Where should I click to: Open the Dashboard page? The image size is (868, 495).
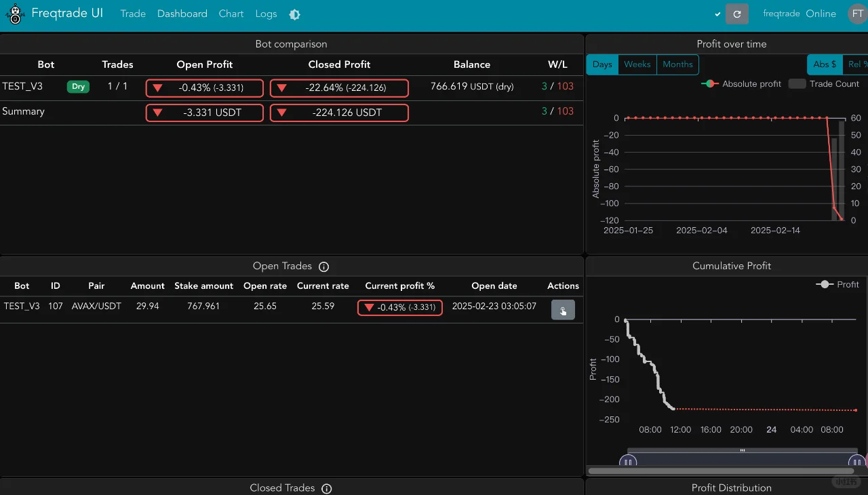tap(182, 14)
